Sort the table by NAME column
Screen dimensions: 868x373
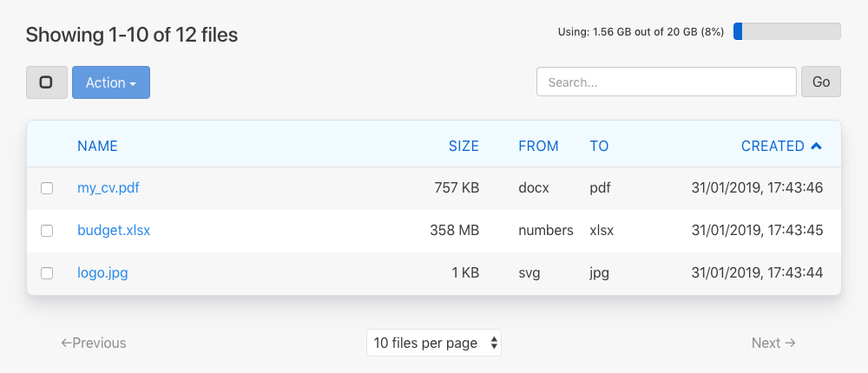(97, 147)
